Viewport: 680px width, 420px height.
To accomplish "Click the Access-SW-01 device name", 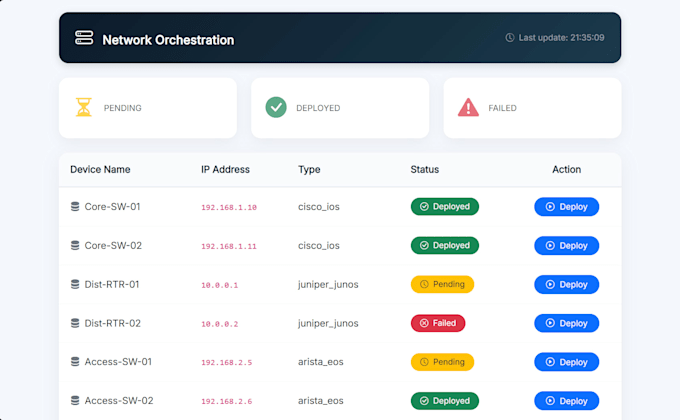I will pyautogui.click(x=118, y=362).
